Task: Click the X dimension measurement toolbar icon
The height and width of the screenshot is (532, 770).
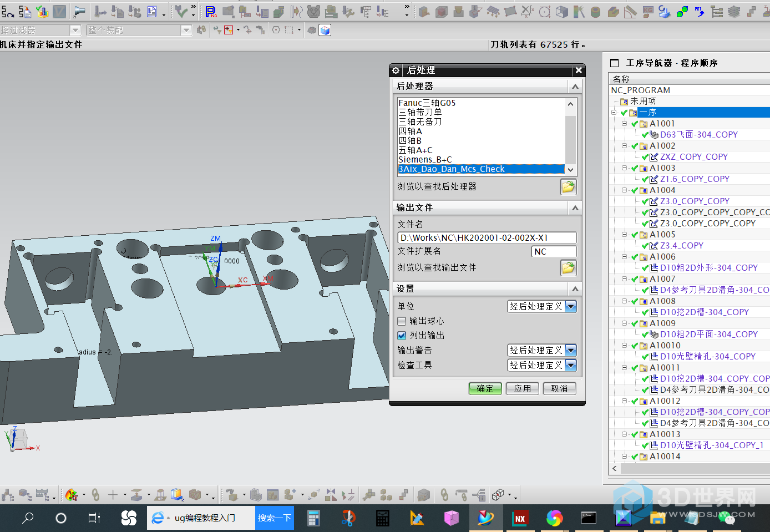Action: (528, 11)
